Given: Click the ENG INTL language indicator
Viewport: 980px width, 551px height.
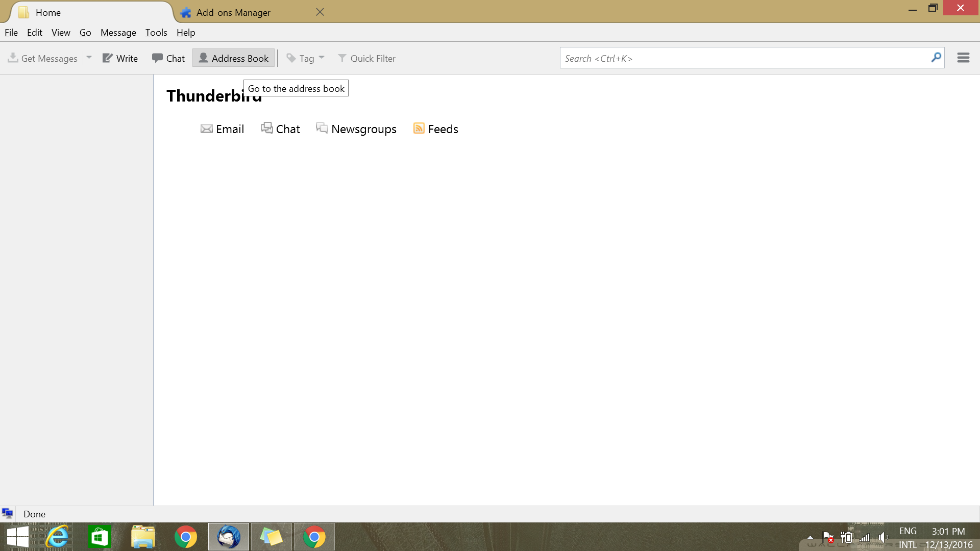Looking at the screenshot, I should pos(908,538).
